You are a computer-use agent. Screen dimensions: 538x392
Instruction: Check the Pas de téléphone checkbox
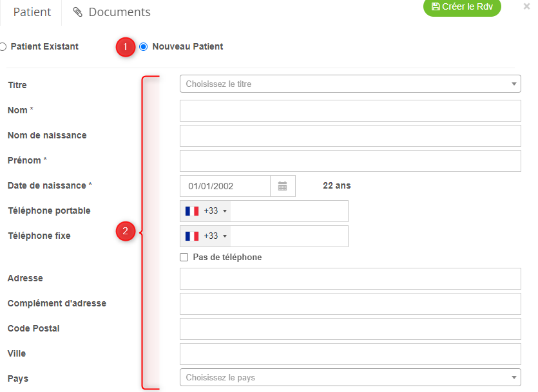click(184, 257)
